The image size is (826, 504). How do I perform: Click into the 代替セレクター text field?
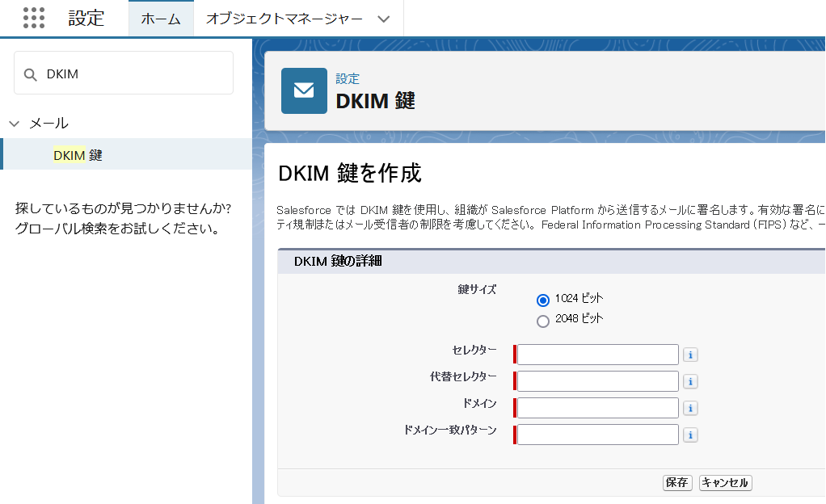597,381
